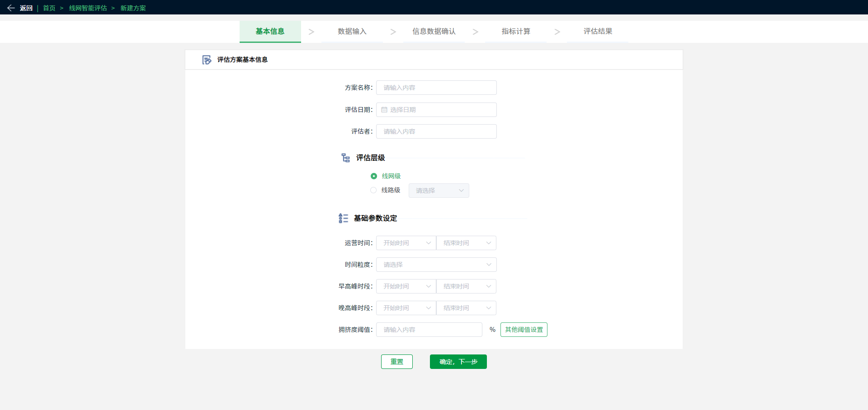This screenshot has width=868, height=410.
Task: Focus the 方案名称 input field
Action: (x=436, y=88)
